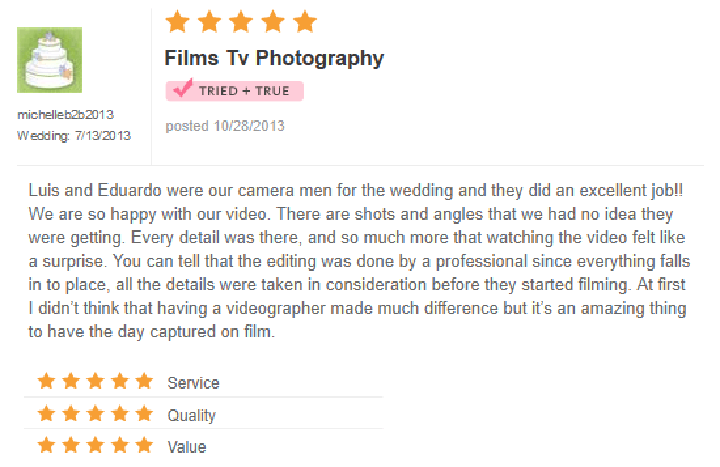The height and width of the screenshot is (467, 720).
Task: Click the middle star in the Quality row
Action: [x=95, y=413]
